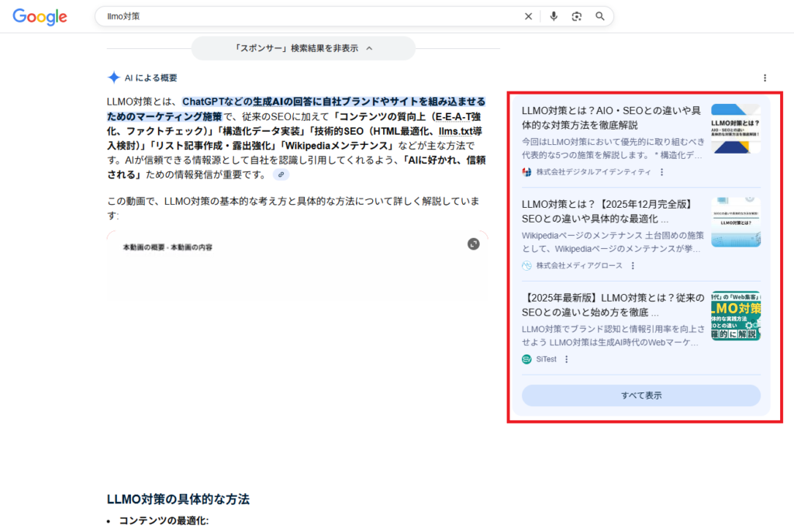Image resolution: width=794 pixels, height=532 pixels.
Task: Click the source link chip icon
Action: 281,174
